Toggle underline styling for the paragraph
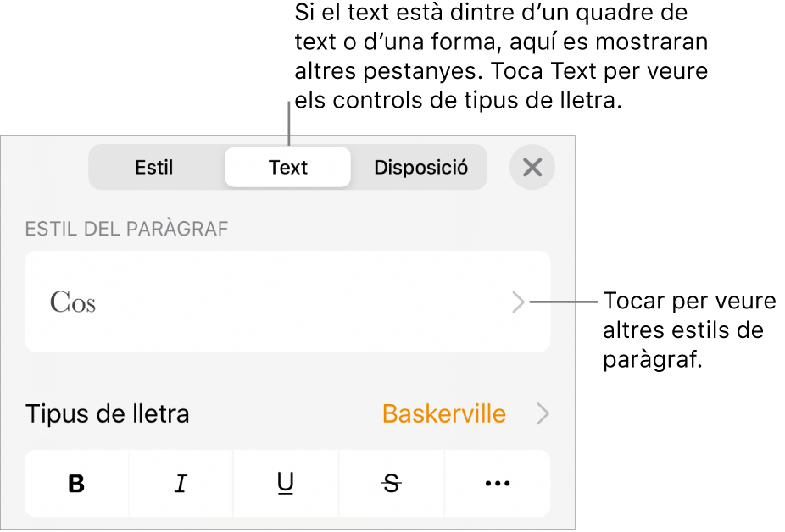 point(286,483)
